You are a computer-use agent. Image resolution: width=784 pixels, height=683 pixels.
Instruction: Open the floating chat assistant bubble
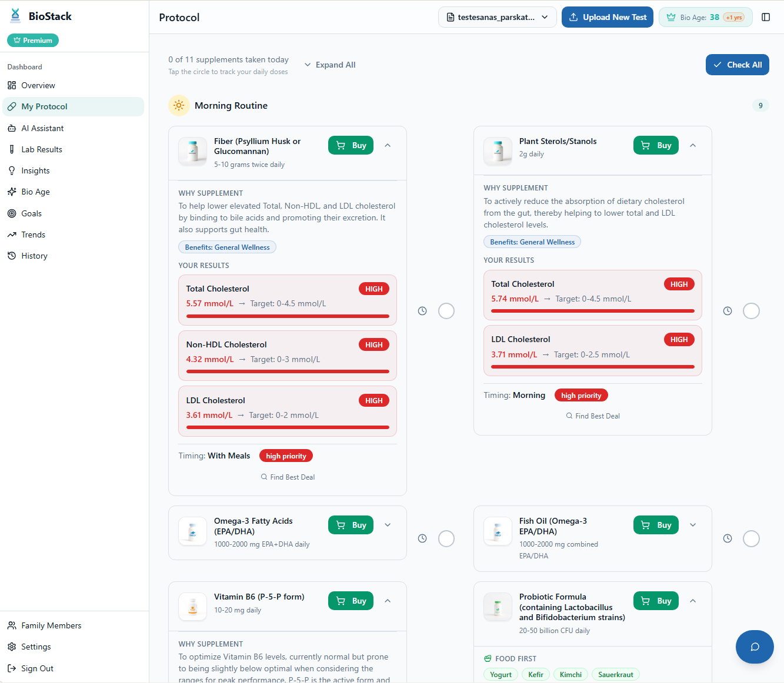coord(755,647)
